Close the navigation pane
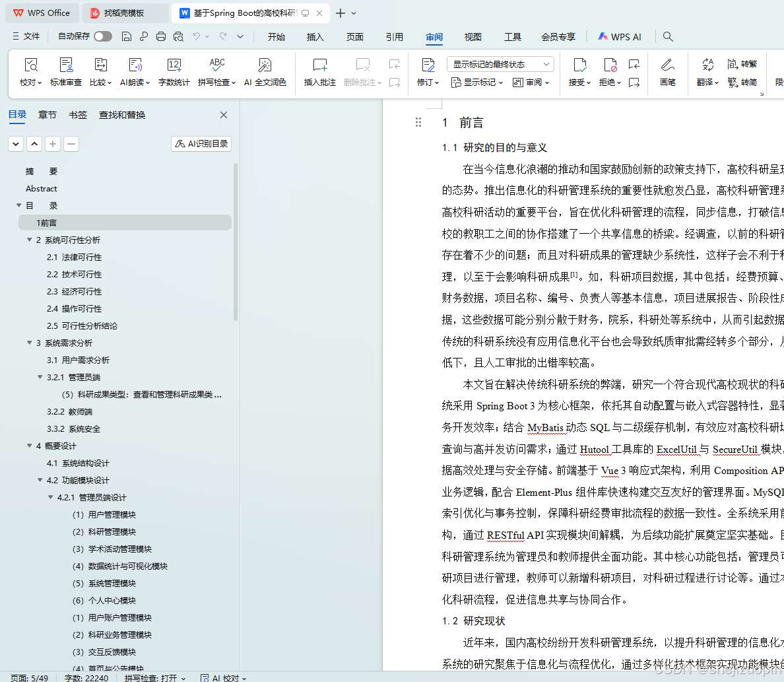784x682 pixels. pyautogui.click(x=224, y=115)
